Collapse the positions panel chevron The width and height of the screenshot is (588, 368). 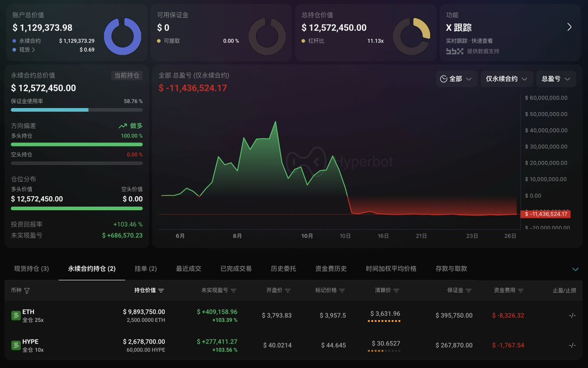coord(575,269)
